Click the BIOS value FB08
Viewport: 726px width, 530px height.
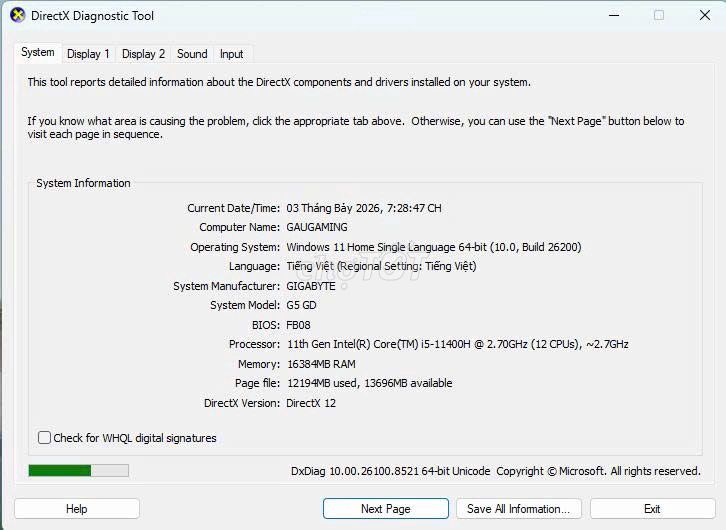(298, 325)
